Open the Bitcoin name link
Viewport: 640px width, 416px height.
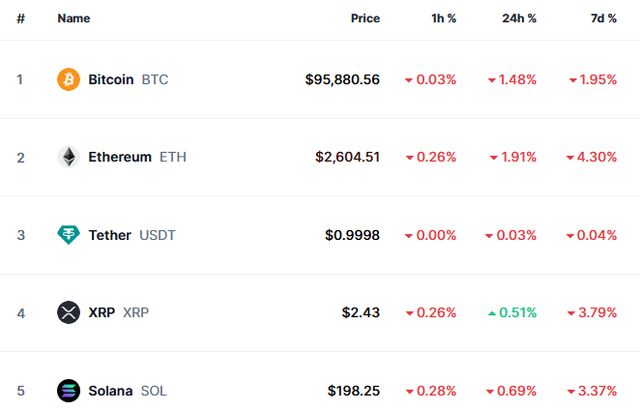tap(111, 79)
